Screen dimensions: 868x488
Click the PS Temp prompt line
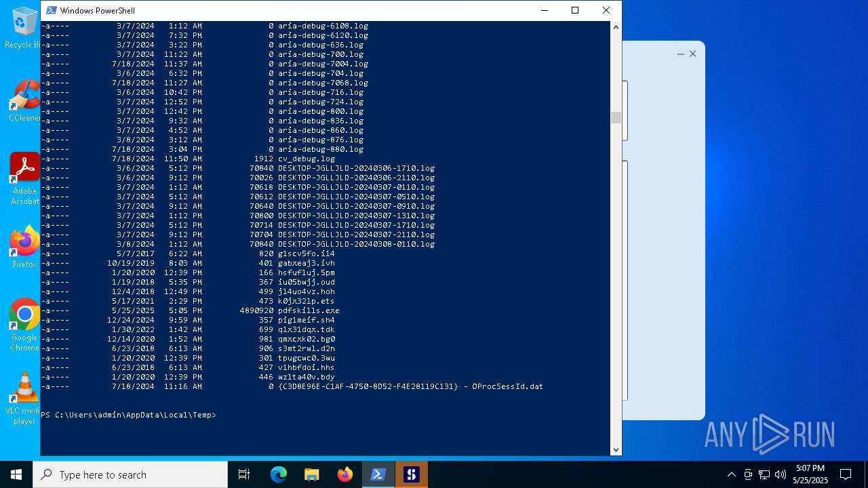click(129, 415)
